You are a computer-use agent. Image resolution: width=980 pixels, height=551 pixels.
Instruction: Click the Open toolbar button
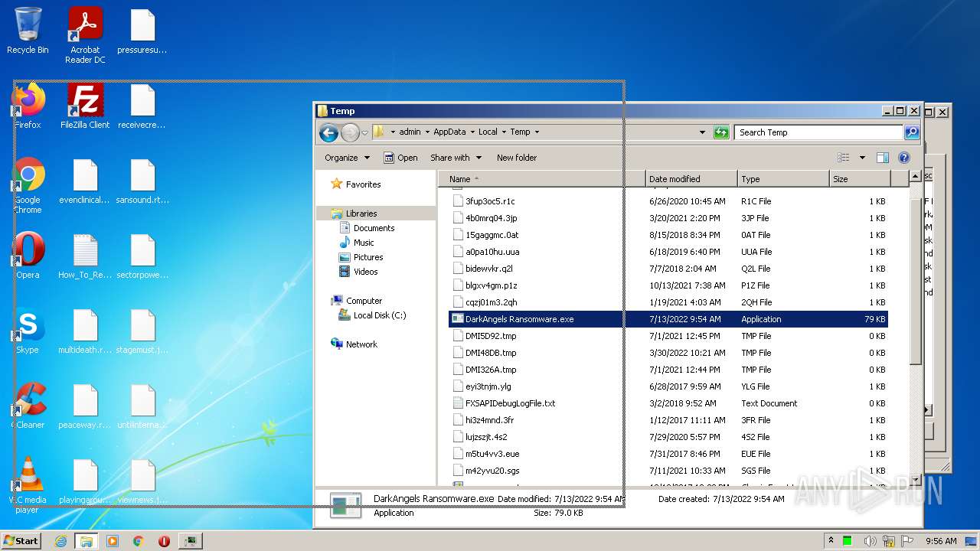point(400,158)
